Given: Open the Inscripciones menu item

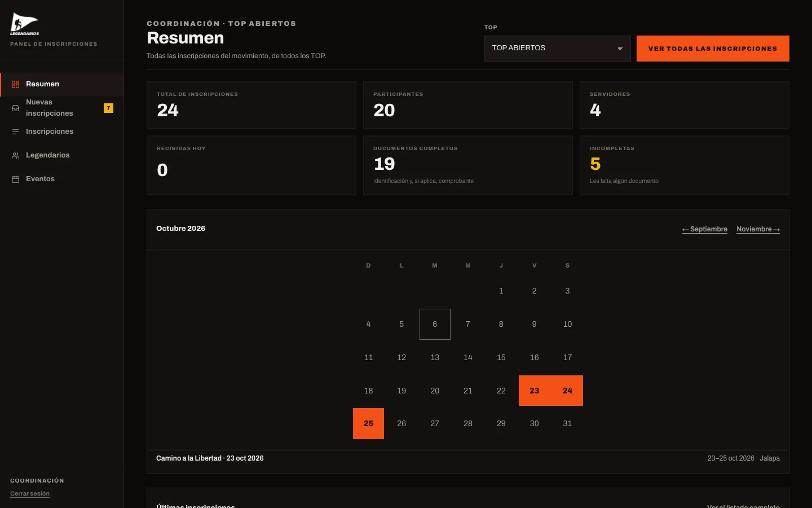Looking at the screenshot, I should [x=61, y=132].
